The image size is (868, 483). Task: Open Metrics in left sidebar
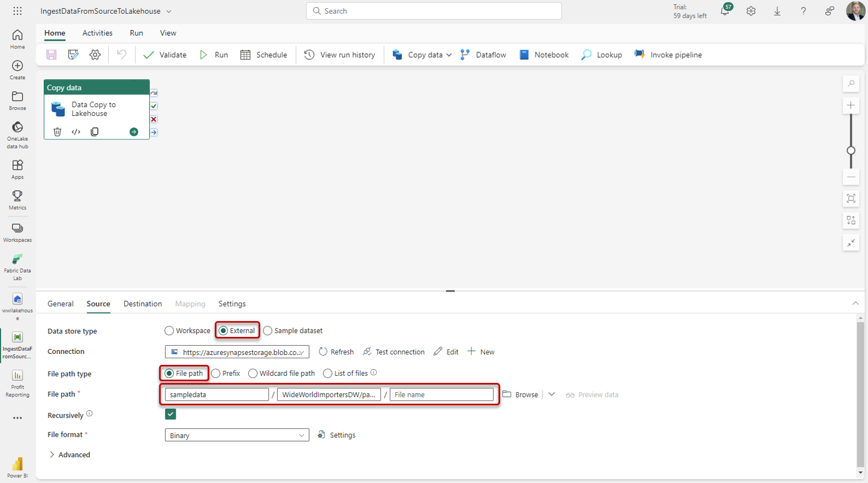(18, 200)
